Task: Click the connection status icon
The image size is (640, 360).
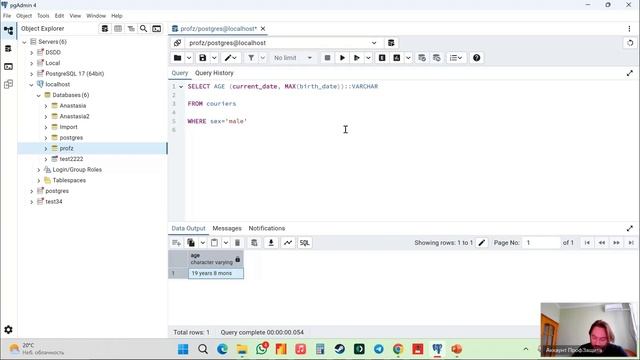Action: [x=178, y=43]
